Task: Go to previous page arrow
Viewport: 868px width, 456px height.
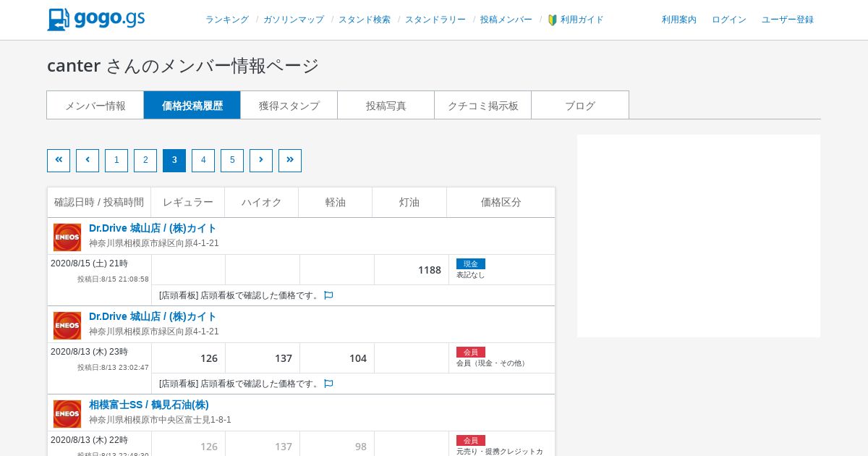Action: click(x=88, y=161)
